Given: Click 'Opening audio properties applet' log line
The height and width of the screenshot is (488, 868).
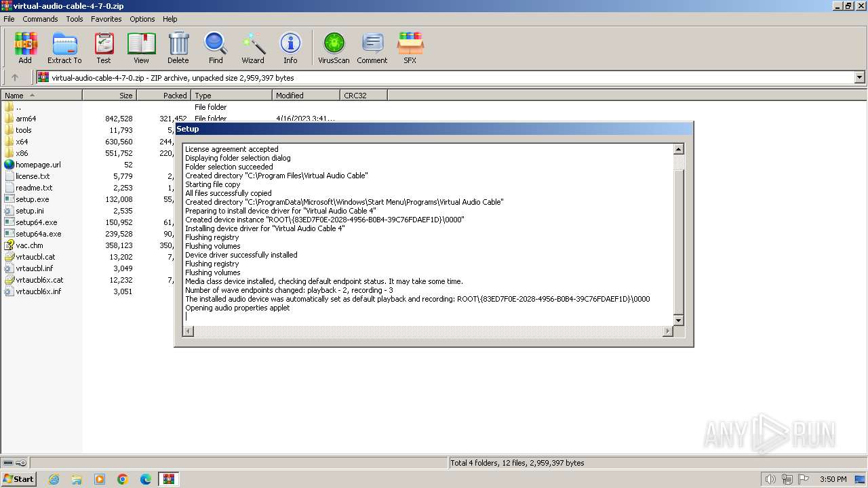Looking at the screenshot, I should pyautogui.click(x=237, y=308).
